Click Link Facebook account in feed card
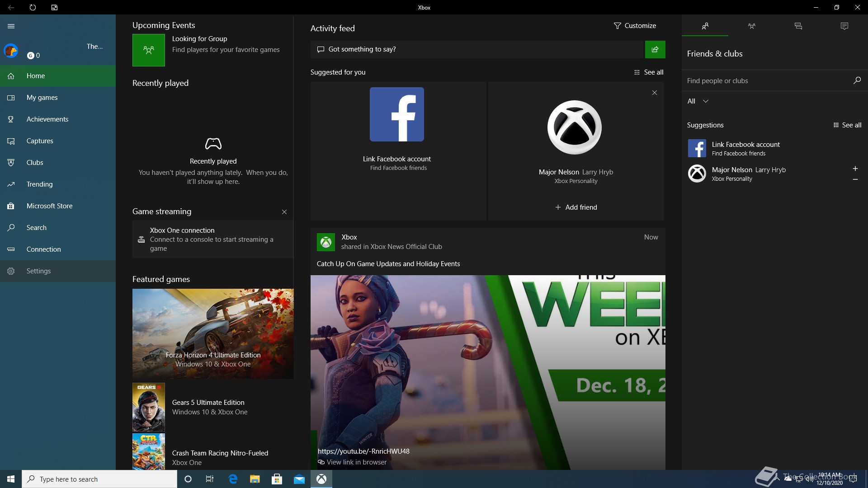 click(397, 159)
